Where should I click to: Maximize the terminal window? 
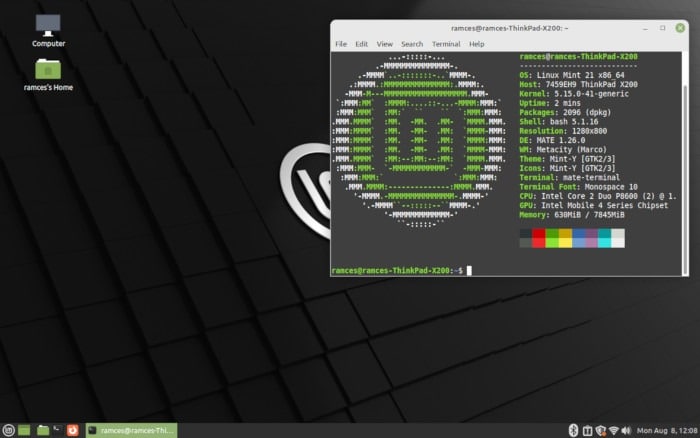click(x=662, y=28)
